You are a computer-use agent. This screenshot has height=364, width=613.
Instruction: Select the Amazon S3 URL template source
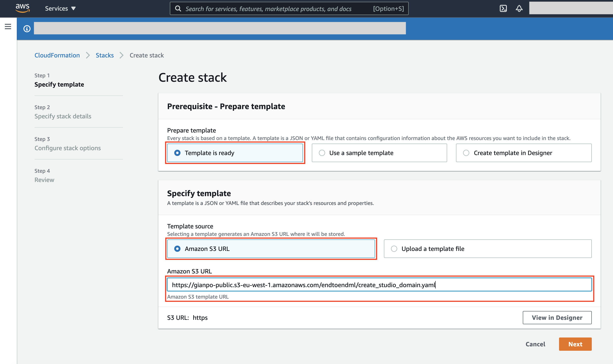coord(271,249)
